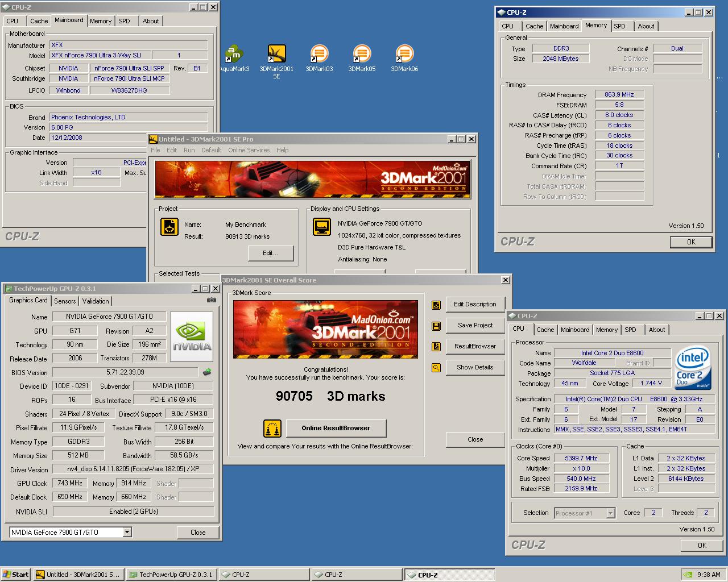Click the Driver Version field in GPU-Z
The width and height of the screenshot is (728, 582).
(133, 469)
